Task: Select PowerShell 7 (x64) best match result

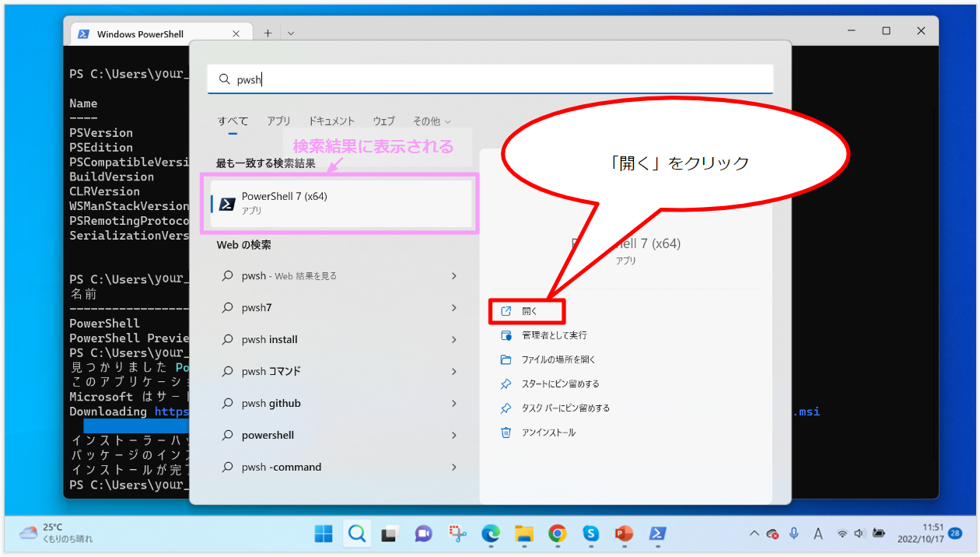Action: [x=342, y=204]
